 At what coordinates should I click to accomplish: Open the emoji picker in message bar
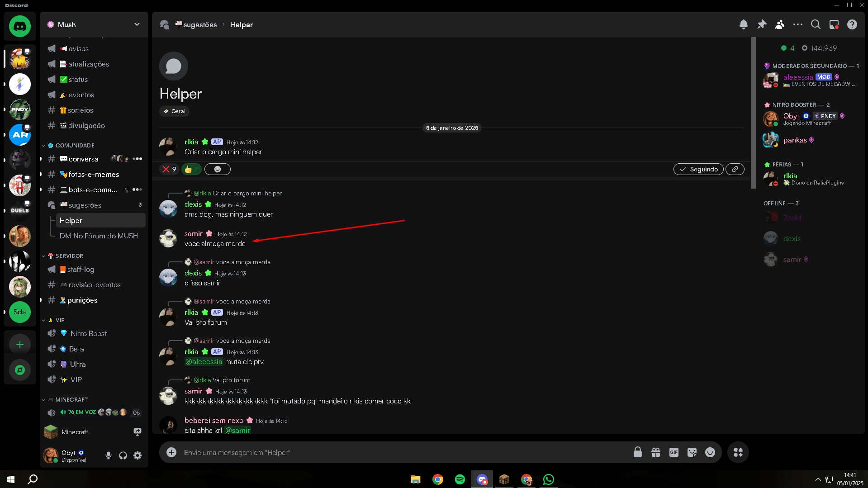point(710,452)
